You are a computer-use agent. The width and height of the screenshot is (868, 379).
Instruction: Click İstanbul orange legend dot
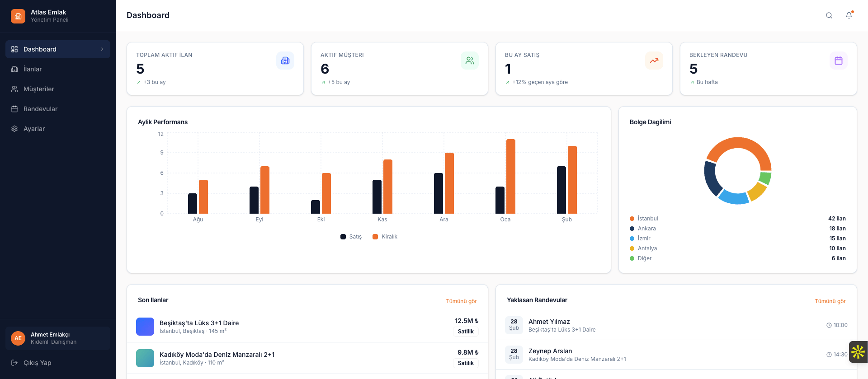632,219
